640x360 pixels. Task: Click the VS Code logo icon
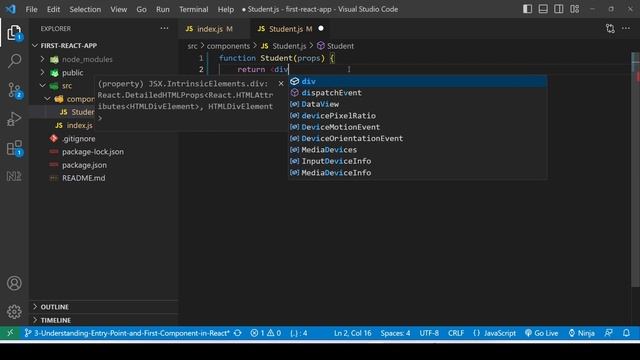[11, 9]
